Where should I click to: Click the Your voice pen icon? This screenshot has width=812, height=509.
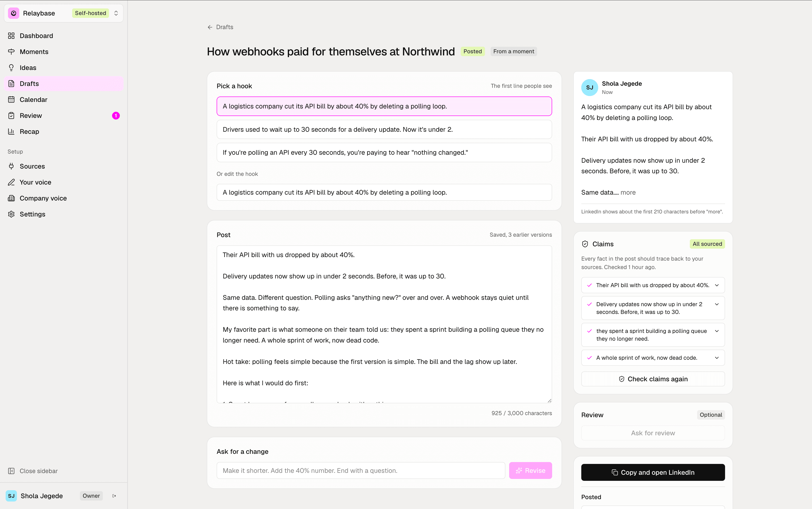[x=12, y=182]
